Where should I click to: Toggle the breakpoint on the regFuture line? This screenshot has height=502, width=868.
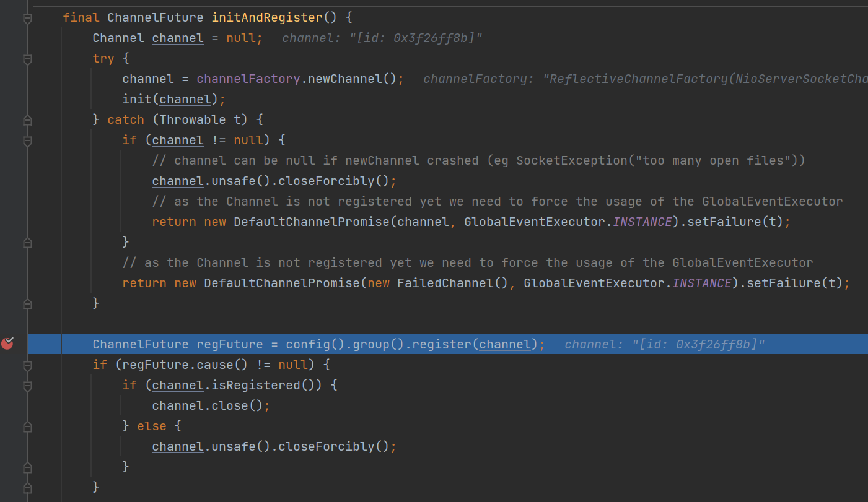click(x=7, y=343)
